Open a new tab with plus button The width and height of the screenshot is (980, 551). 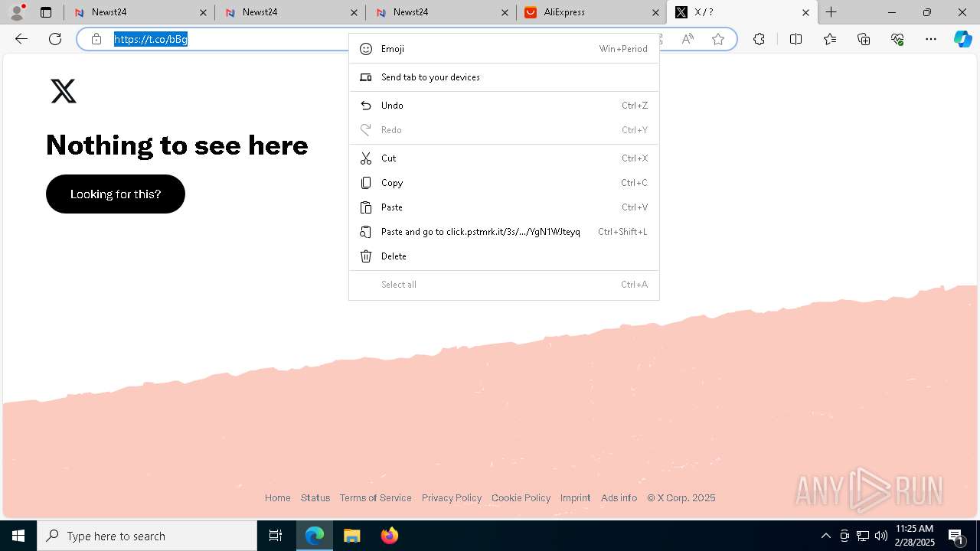[831, 12]
